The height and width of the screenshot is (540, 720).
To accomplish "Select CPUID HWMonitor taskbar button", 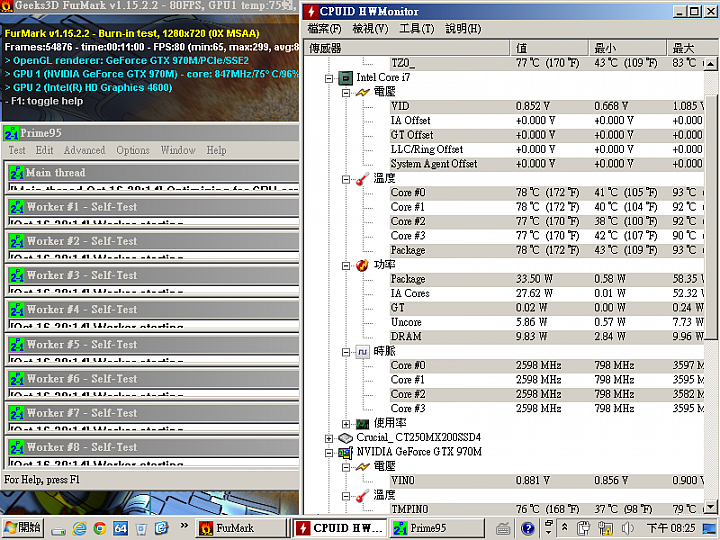I will pyautogui.click(x=340, y=528).
